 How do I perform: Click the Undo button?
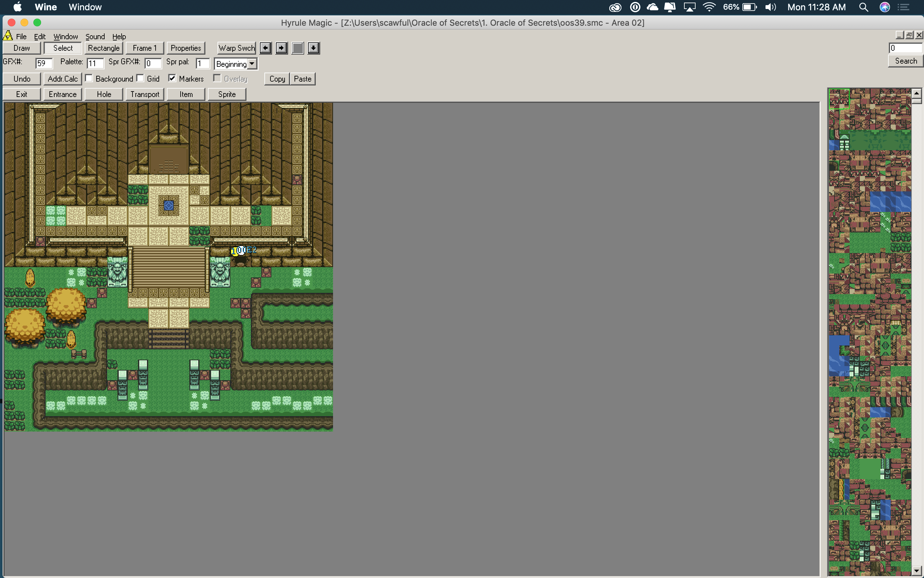(x=22, y=79)
